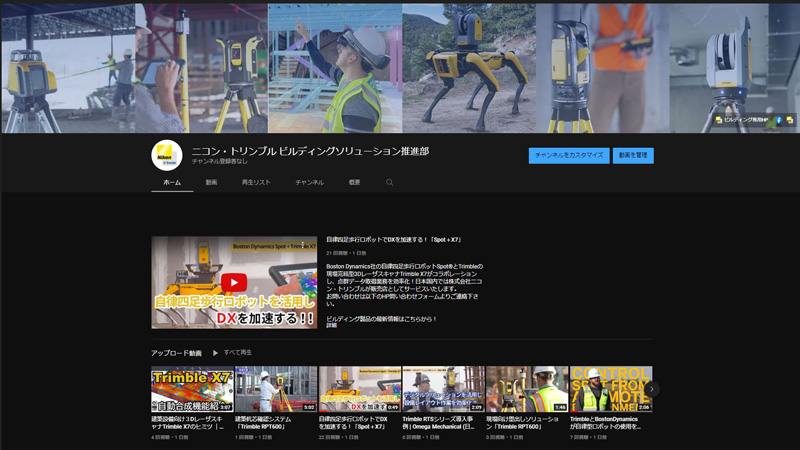Image resolution: width=800 pixels, height=450 pixels.
Task: Click the 22 回視聴 text under DX video
Action: tap(329, 437)
